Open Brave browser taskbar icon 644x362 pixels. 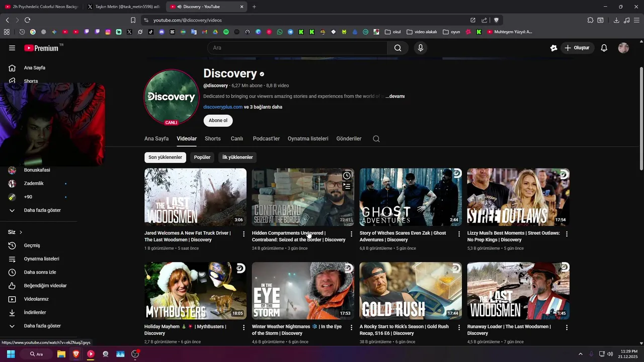[x=76, y=354]
